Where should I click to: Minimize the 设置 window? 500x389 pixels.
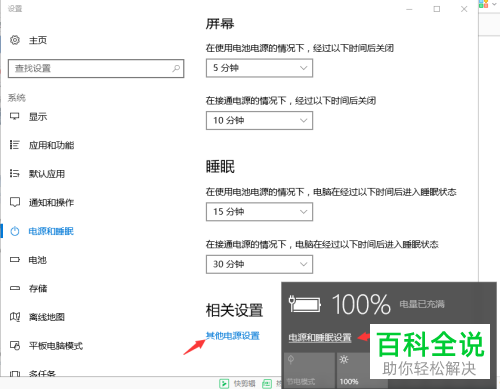[x=409, y=9]
